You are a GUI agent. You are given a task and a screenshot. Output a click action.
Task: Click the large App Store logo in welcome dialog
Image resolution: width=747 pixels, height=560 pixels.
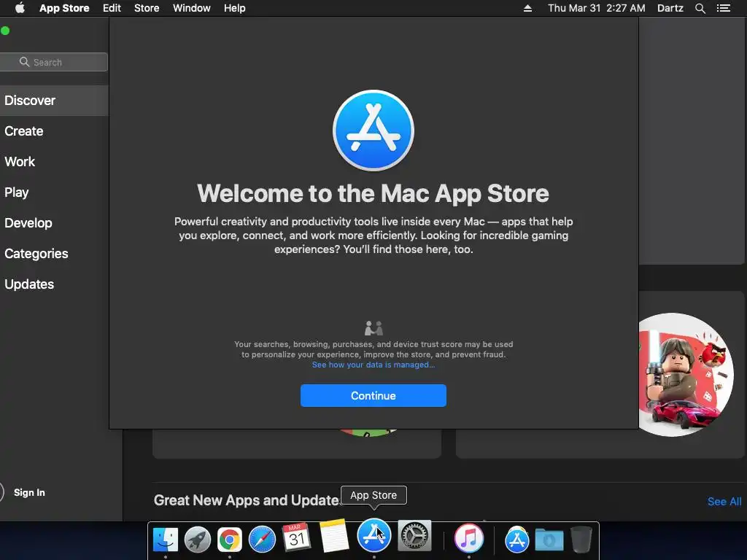(373, 131)
